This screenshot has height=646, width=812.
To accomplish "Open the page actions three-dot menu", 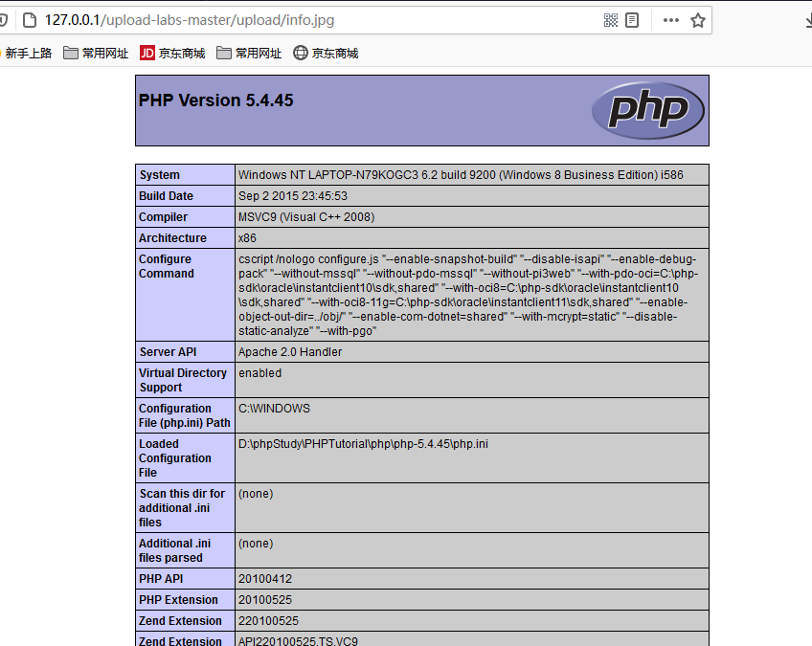I will point(670,20).
